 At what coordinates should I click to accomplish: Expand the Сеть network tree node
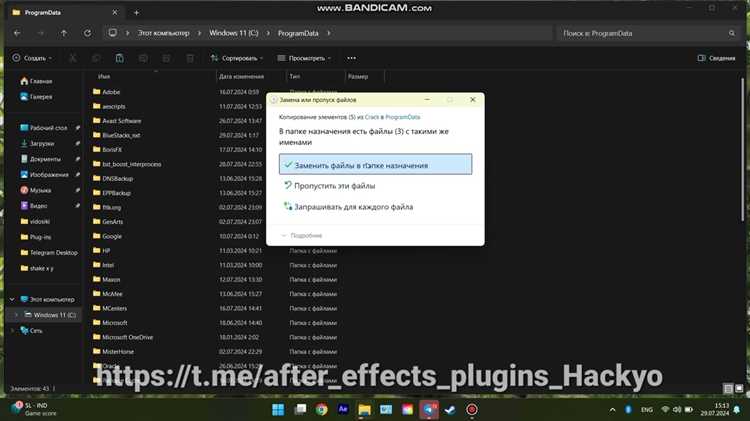click(x=12, y=331)
